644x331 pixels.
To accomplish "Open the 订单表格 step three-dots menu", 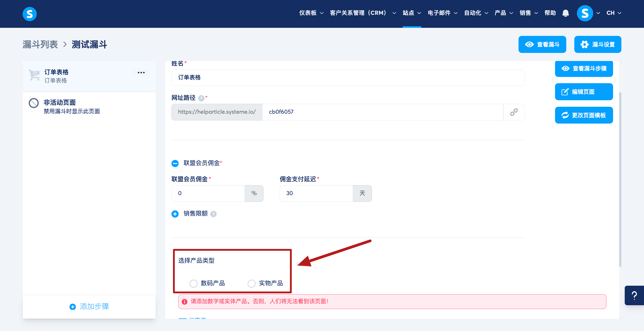I will (141, 73).
